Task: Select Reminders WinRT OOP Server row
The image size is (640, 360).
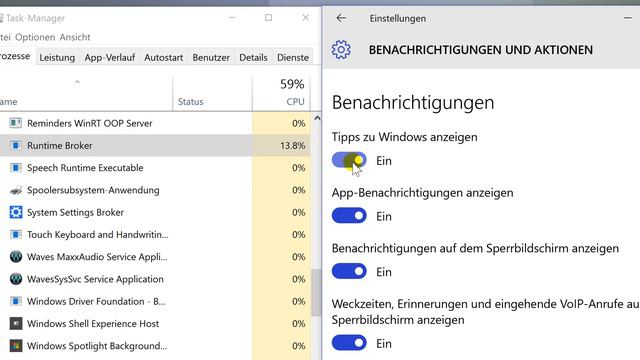Action: coord(155,123)
